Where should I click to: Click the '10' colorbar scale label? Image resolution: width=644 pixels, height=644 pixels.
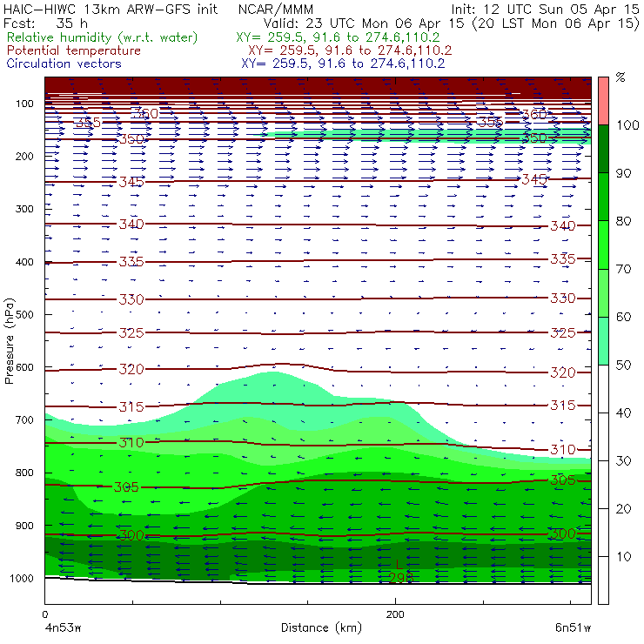(x=623, y=556)
